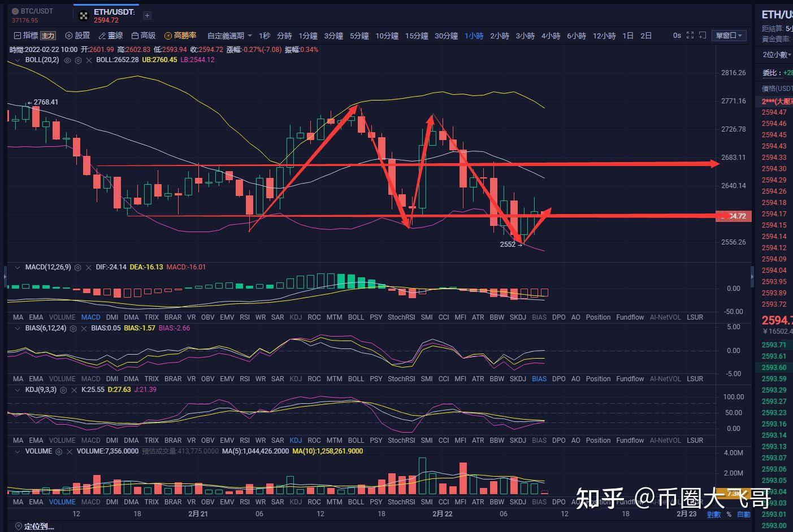
Task: Toggle the 主力 main force badge
Action: tap(48, 36)
